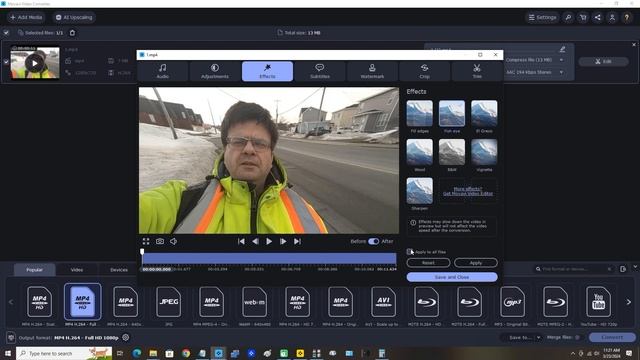The height and width of the screenshot is (360, 640).
Task: Open output format settings gear icon
Action: 126,338
